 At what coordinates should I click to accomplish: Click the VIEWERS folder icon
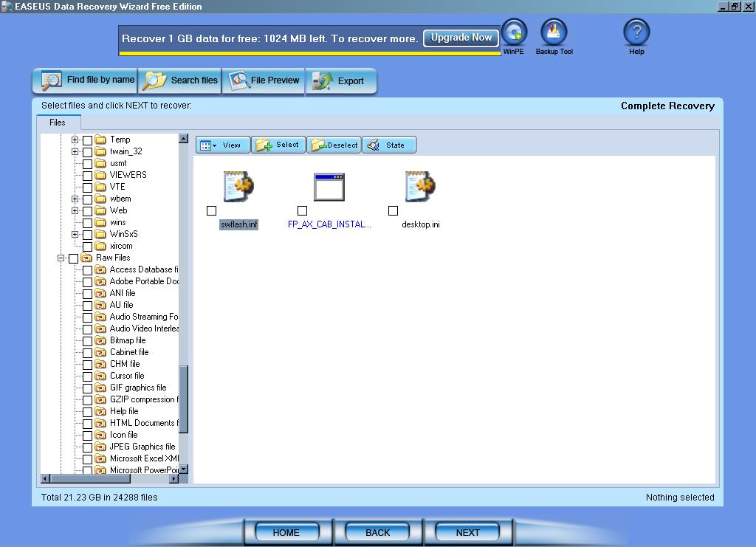(x=100, y=175)
